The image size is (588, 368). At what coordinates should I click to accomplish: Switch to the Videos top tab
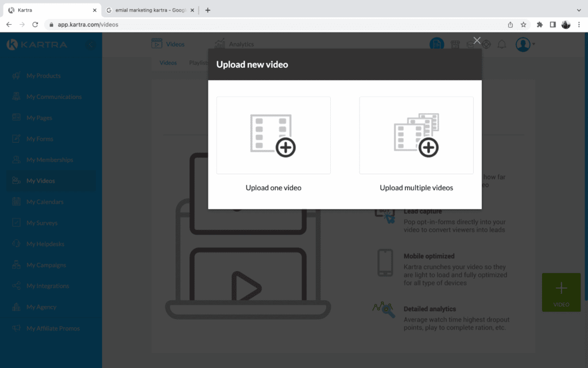click(168, 44)
